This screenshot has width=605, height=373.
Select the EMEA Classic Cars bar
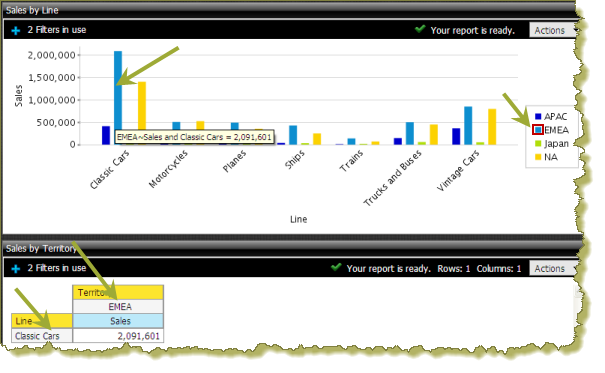click(x=118, y=91)
